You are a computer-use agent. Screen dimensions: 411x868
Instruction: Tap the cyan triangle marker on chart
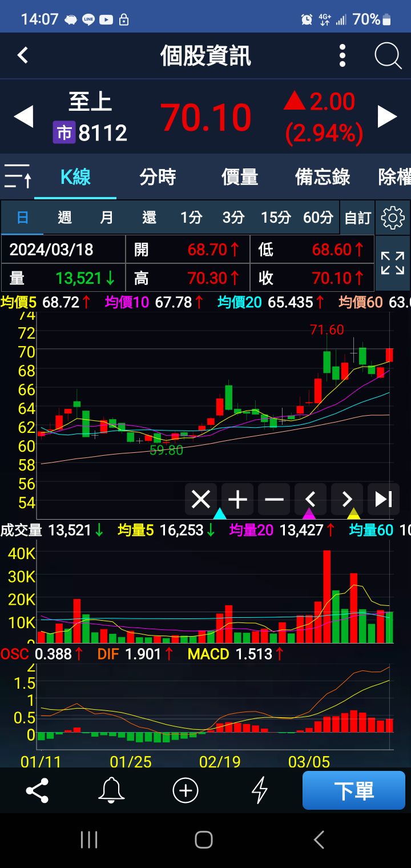coord(220,513)
